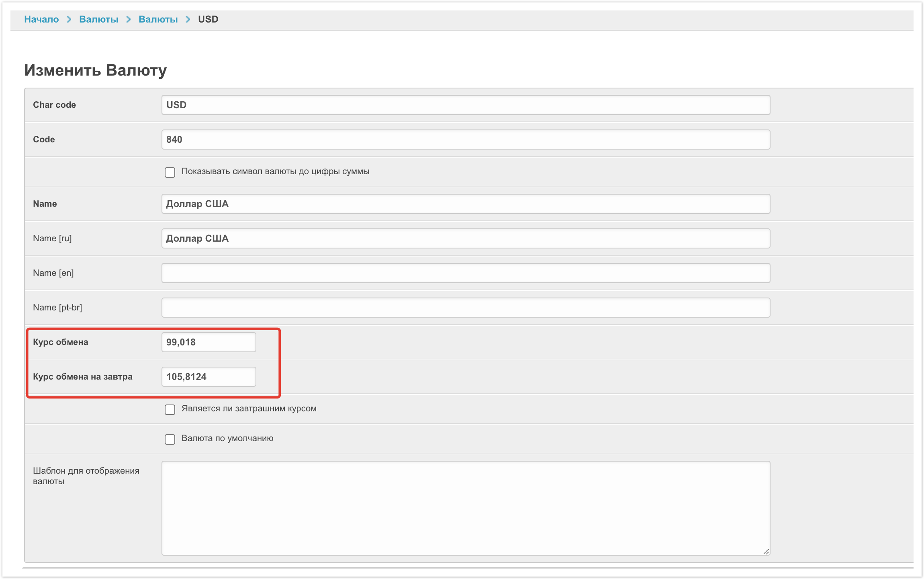Click the USD breadcrumb text

pos(208,19)
